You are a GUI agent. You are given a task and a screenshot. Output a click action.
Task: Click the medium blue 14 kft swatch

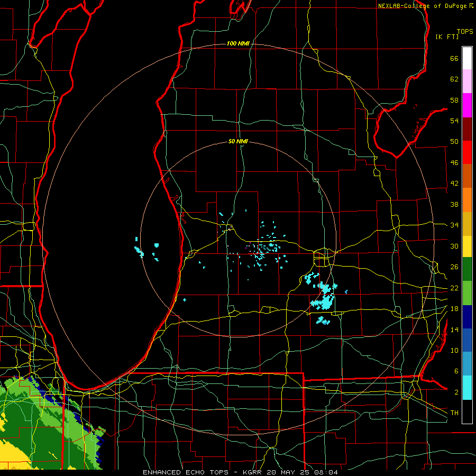click(467, 341)
